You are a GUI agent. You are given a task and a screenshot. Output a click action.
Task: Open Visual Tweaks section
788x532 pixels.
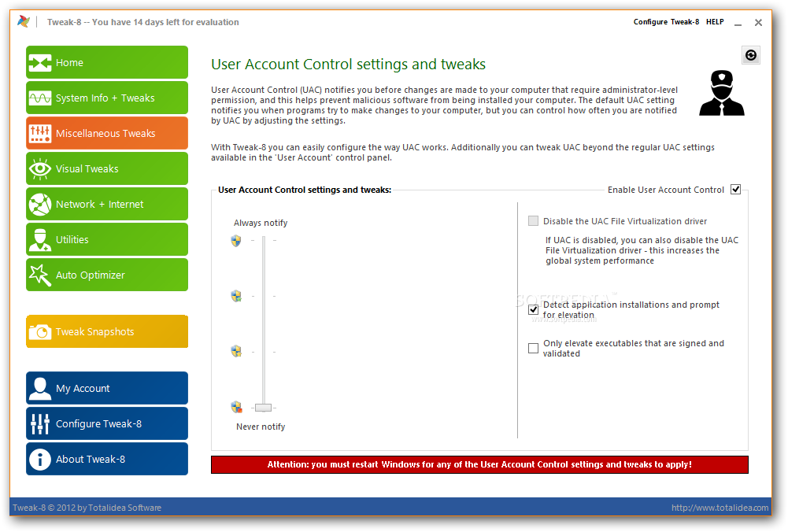click(107, 168)
